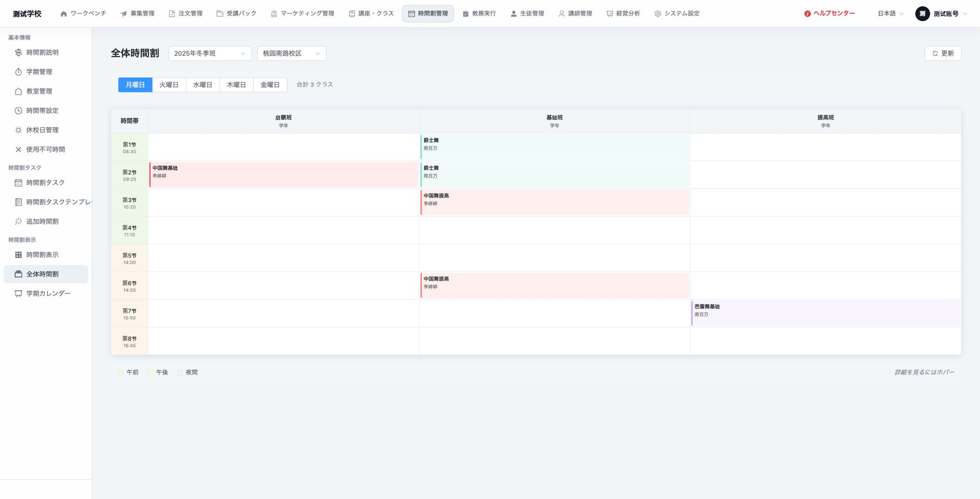This screenshot has height=499, width=980.
Task: Switch to the 金曜日 tab
Action: [x=270, y=84]
